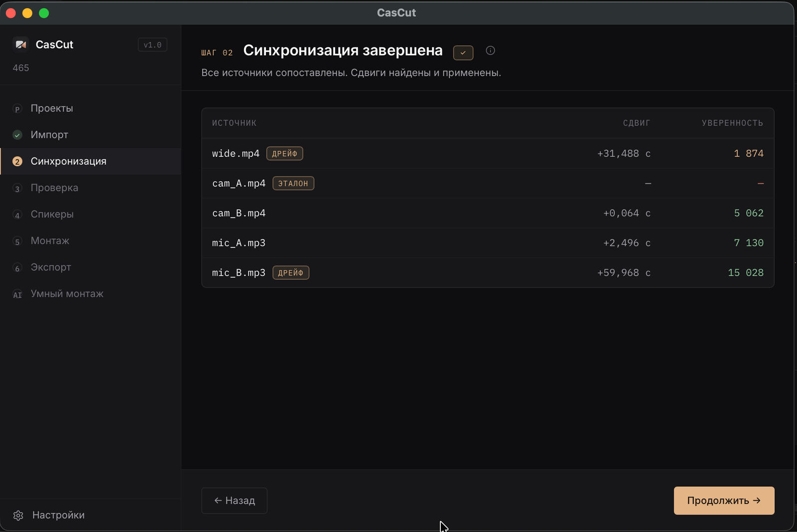Click the 465 project number in the sidebar
The width and height of the screenshot is (797, 532).
(21, 68)
